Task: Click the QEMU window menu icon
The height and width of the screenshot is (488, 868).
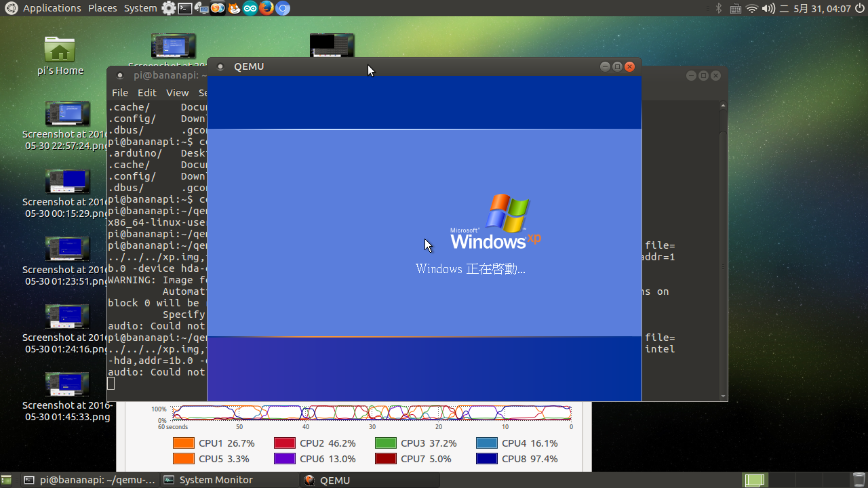Action: (x=220, y=66)
